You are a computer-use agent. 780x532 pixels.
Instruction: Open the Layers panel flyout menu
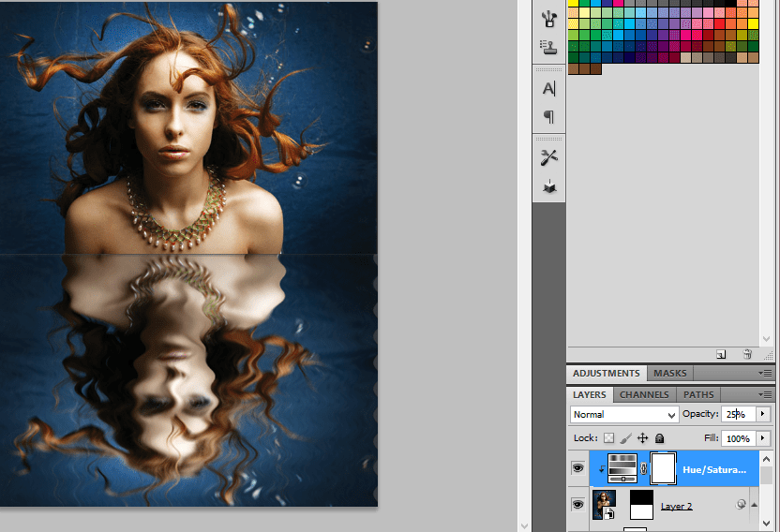765,394
